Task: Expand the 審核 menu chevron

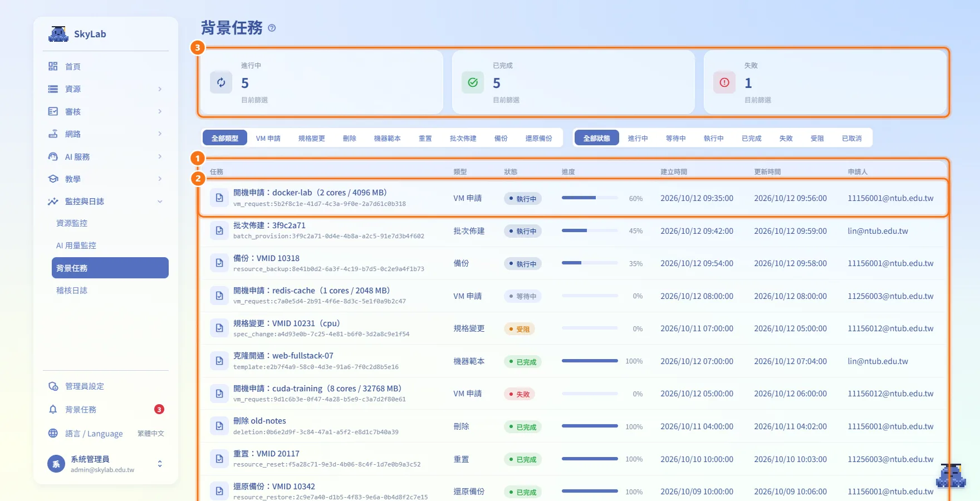Action: tap(160, 111)
